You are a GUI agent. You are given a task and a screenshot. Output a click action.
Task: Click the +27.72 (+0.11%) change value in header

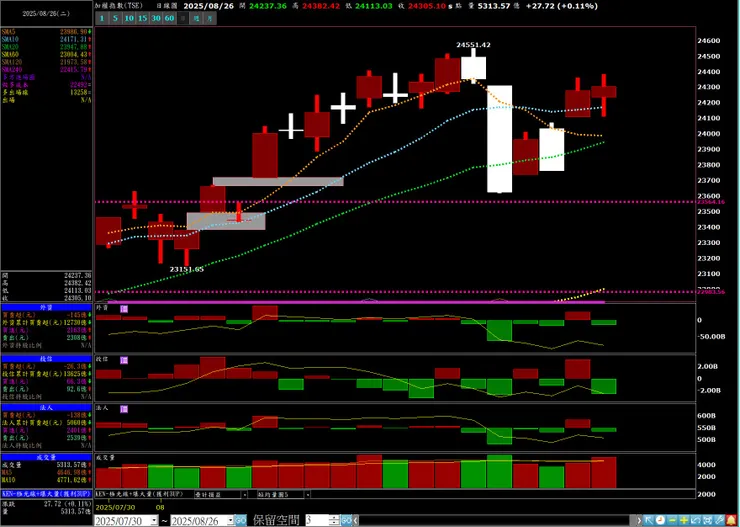(562, 6)
